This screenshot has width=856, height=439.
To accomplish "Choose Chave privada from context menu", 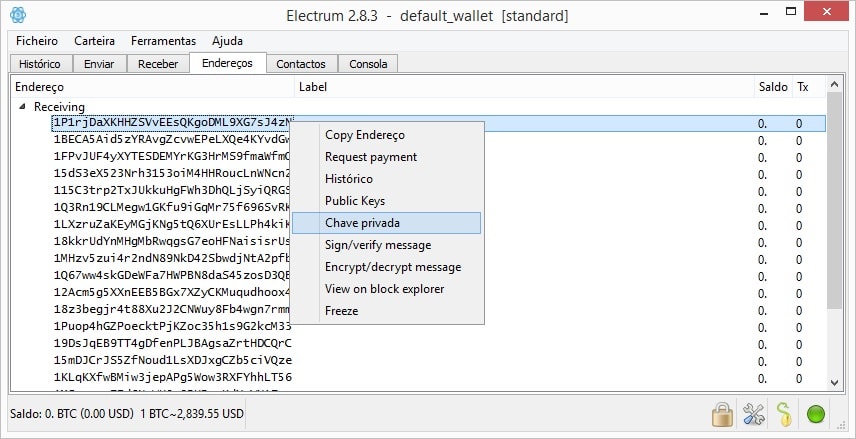I will click(362, 223).
